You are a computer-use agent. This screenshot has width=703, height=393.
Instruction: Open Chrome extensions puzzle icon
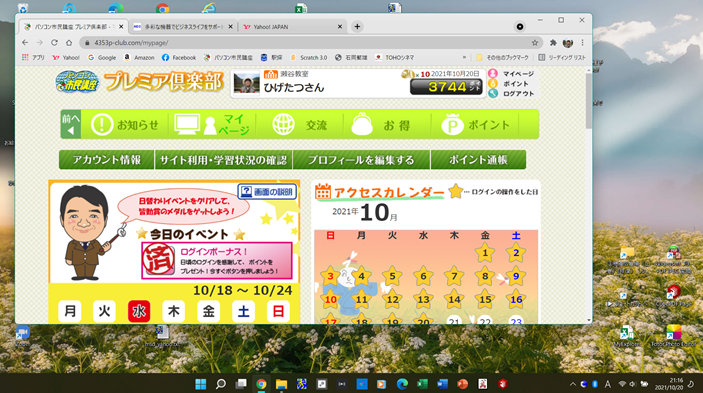[553, 43]
